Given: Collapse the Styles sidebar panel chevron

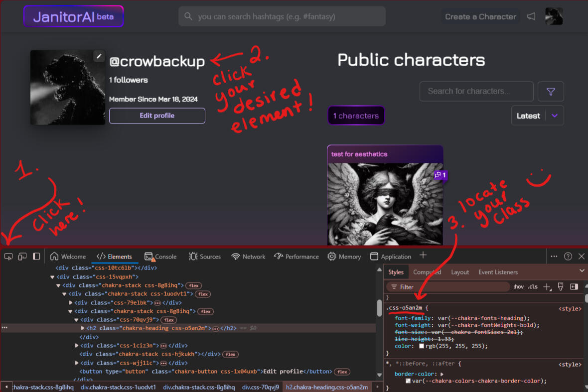Looking at the screenshot, I should [582, 271].
